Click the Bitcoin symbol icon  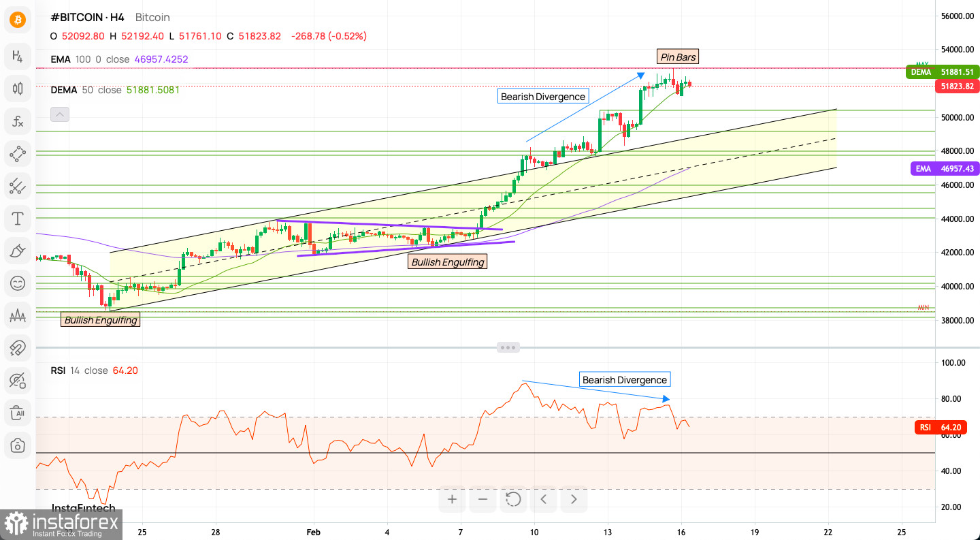tap(18, 20)
